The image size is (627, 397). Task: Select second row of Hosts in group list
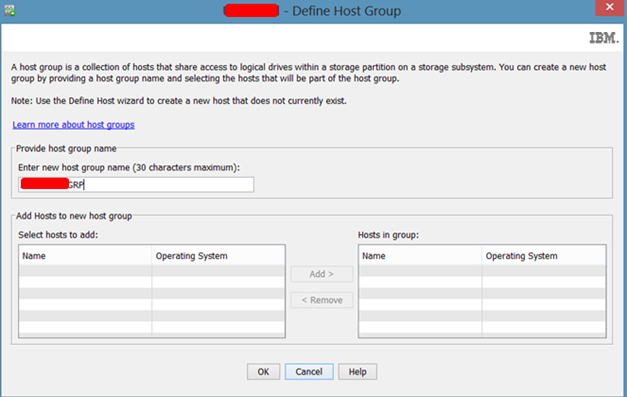[482, 282]
